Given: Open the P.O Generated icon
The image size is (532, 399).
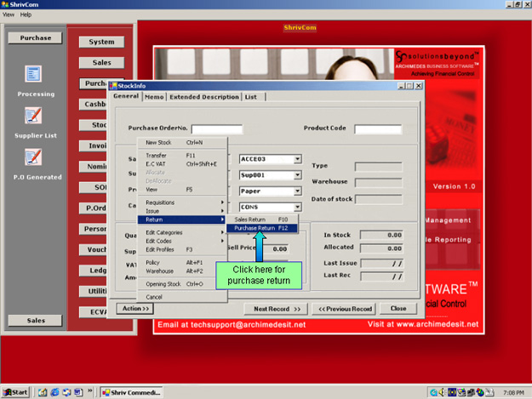Looking at the screenshot, I should pyautogui.click(x=33, y=157).
